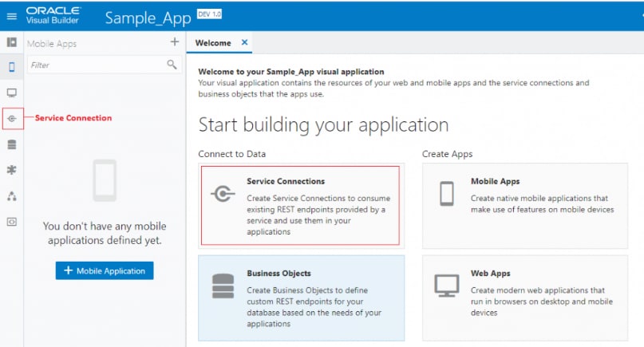644x347 pixels.
Task: Open the Source view sidebar icon
Action: point(11,222)
